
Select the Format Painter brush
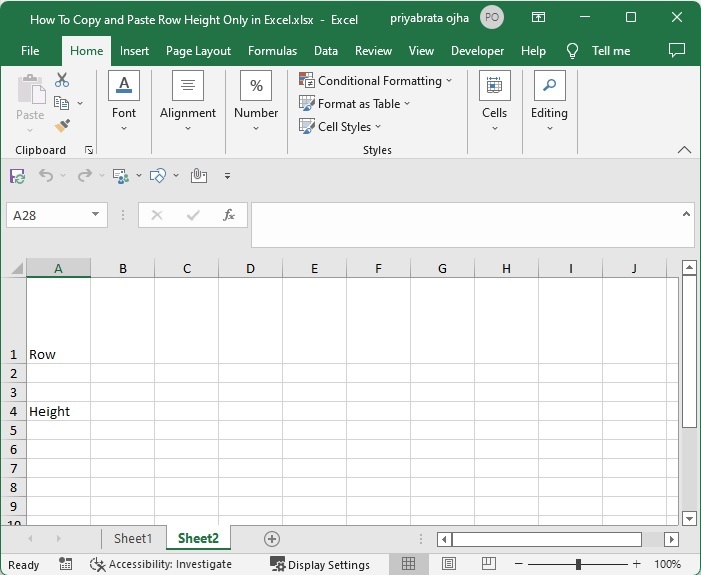(62, 126)
